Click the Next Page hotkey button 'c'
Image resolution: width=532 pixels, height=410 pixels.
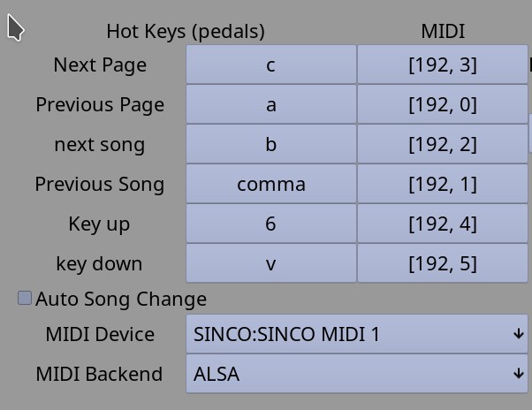[x=271, y=65]
